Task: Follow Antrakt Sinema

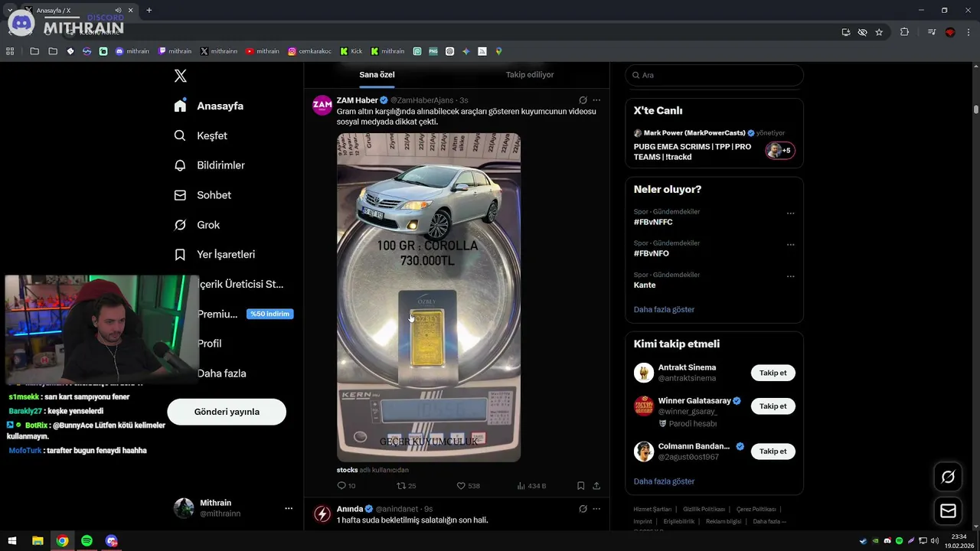Action: click(x=773, y=373)
